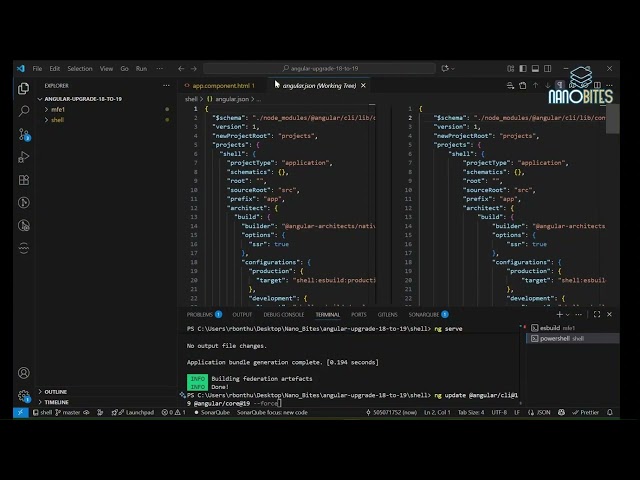
Task: Open the View menu
Action: tap(106, 69)
